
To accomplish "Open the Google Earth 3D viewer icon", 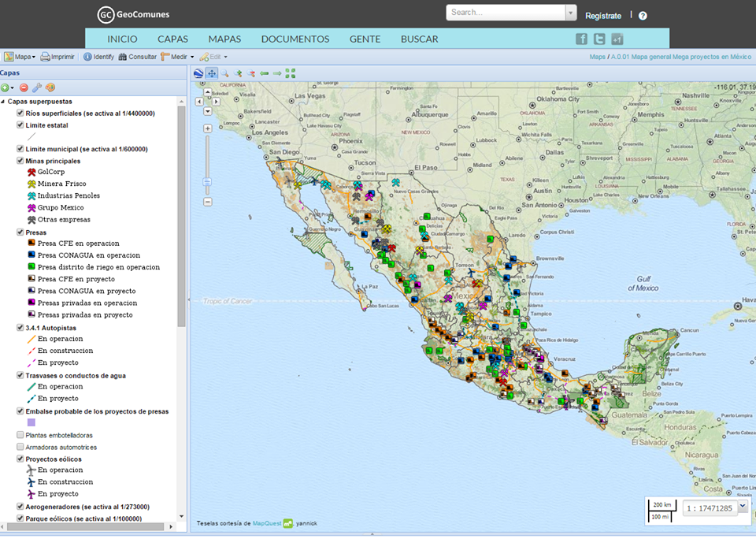I will [198, 73].
